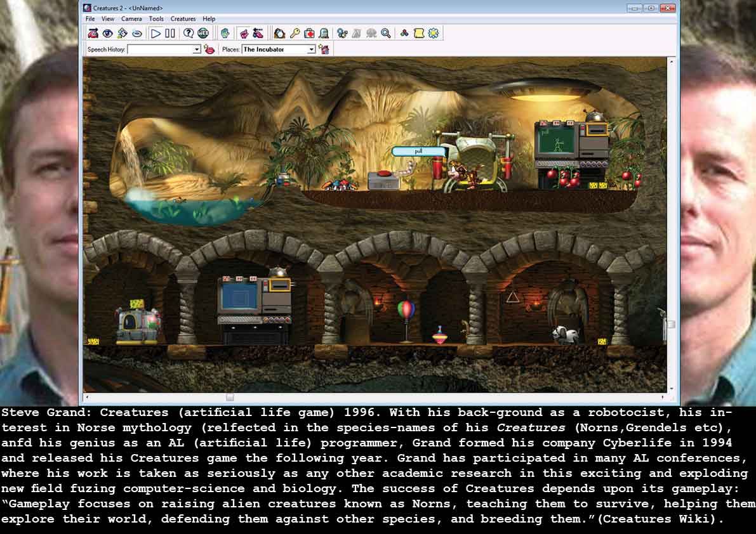Viewport: 756px width, 534px height.
Task: Click the house icon next to Places
Action: pyautogui.click(x=324, y=49)
